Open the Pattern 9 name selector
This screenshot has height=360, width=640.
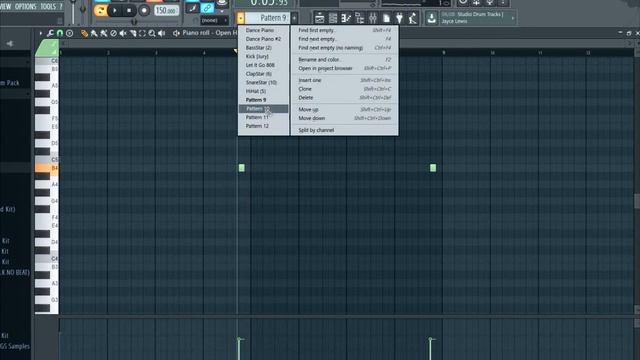tap(268, 18)
